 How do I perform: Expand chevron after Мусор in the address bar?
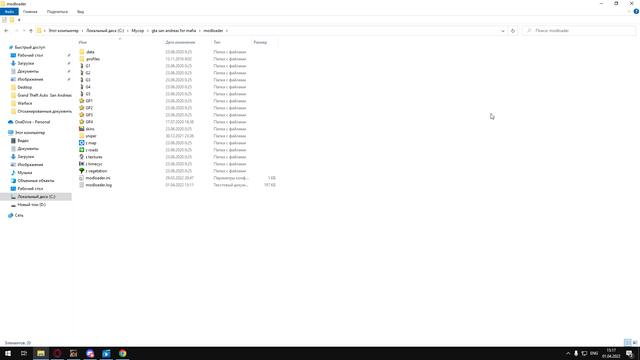(148, 31)
